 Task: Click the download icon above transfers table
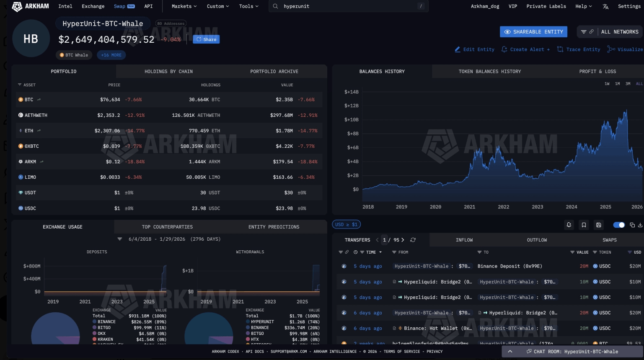640,225
